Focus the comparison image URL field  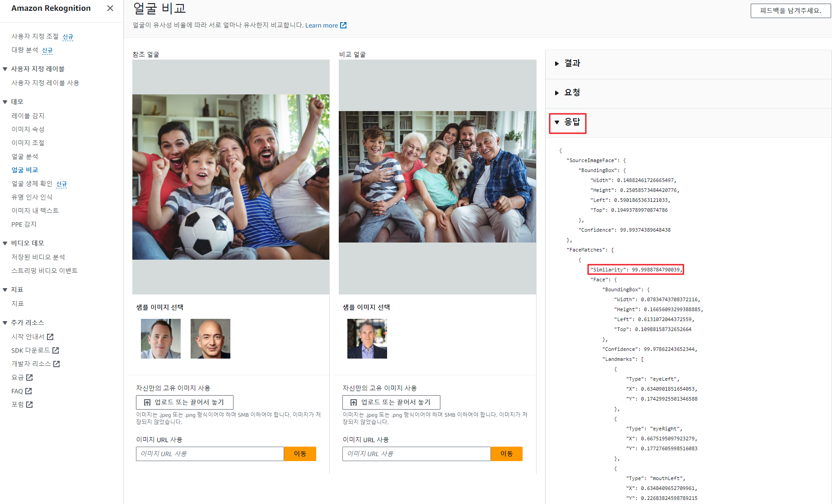[416, 454]
